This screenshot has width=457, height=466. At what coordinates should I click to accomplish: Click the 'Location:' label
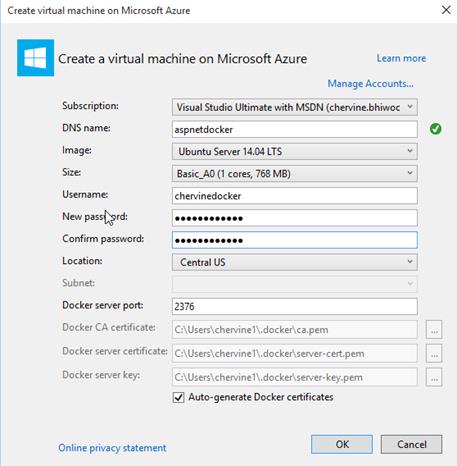pos(82,261)
